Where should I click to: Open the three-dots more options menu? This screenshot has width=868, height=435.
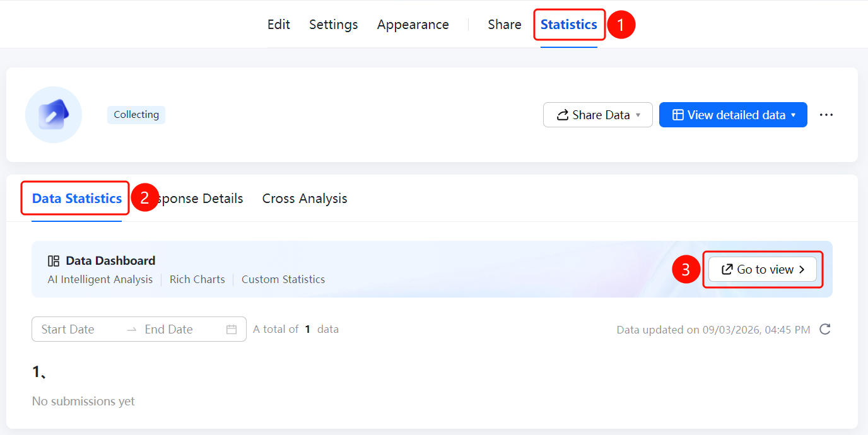(826, 115)
